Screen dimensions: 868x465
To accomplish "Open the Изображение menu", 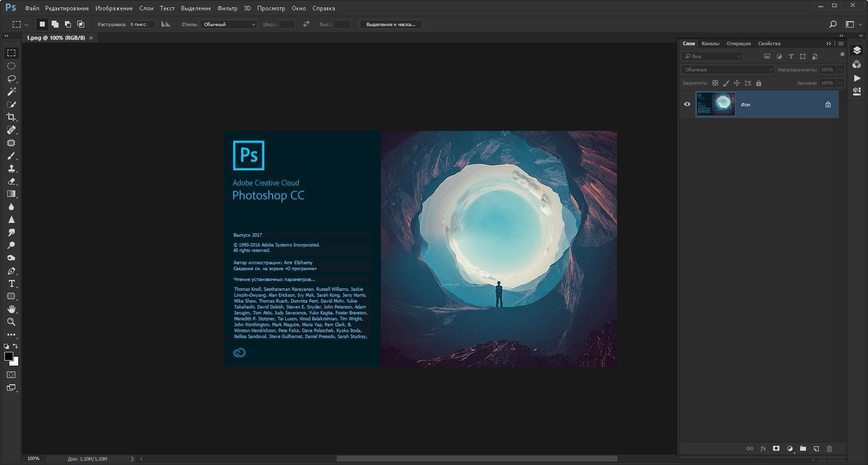I will 114,8.
